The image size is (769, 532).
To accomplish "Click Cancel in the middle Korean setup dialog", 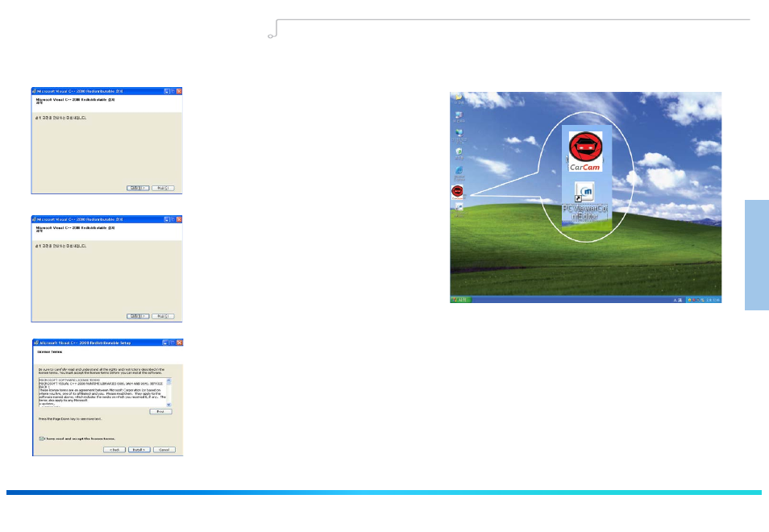I will tap(163, 316).
